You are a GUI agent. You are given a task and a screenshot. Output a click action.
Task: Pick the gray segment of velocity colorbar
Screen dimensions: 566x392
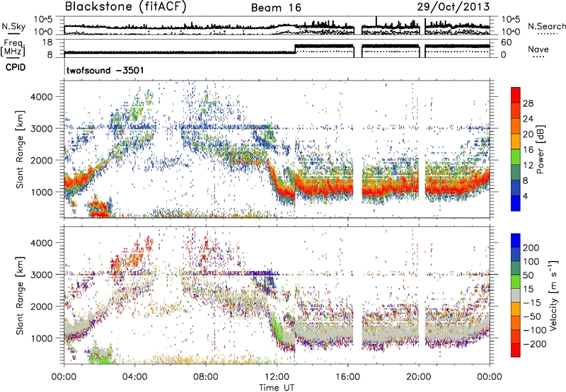pyautogui.click(x=516, y=296)
